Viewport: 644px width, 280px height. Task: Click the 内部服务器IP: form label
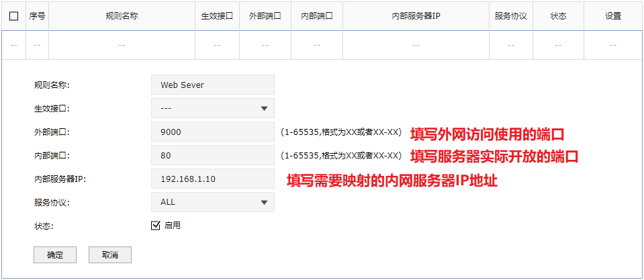[60, 179]
